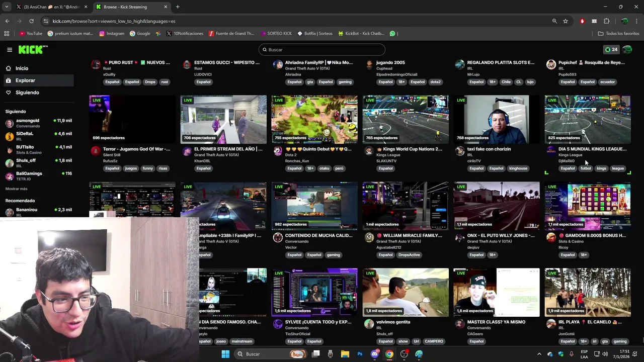Open the IRL PLAYA EL CANELO thumbnail
The width and height of the screenshot is (644, 362).
click(588, 293)
